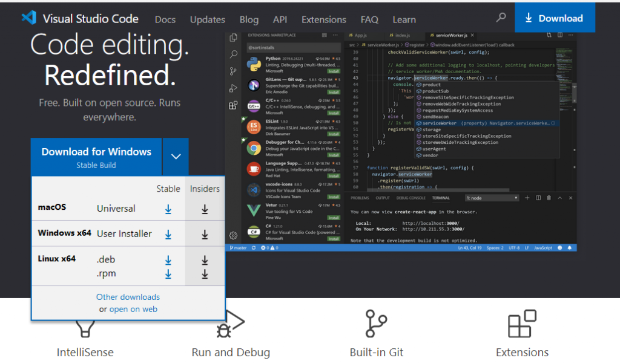
Task: Select the master branch indicator in status bar
Action: point(237,247)
